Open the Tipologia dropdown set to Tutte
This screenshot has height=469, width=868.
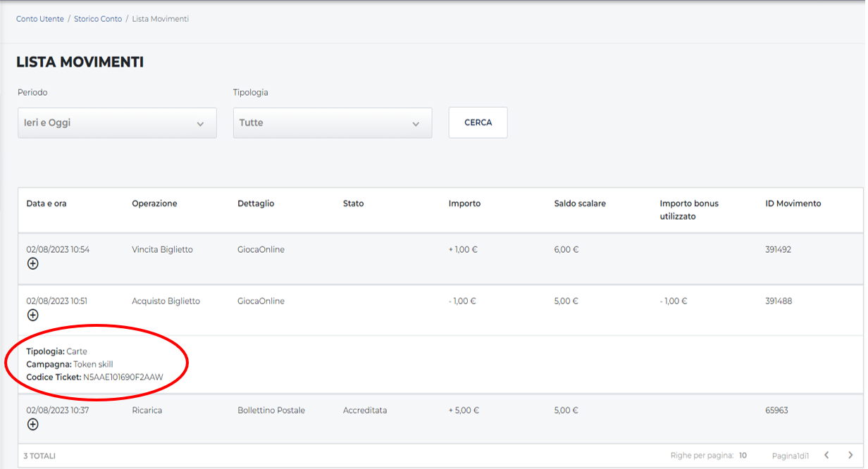(333, 123)
